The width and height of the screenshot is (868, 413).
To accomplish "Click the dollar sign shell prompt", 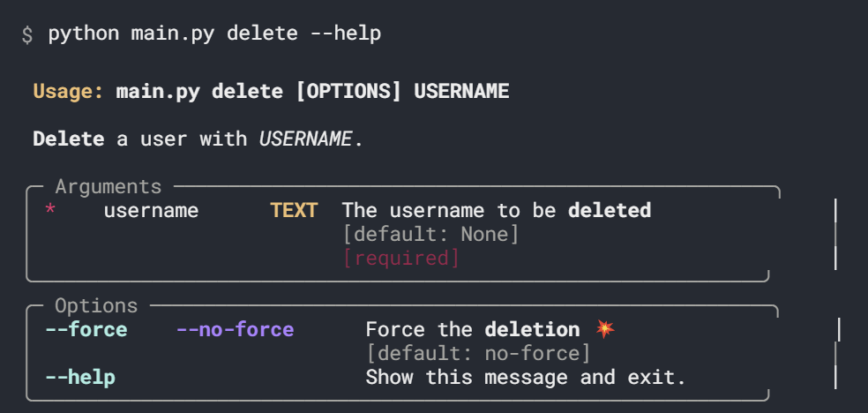I will click(x=27, y=35).
